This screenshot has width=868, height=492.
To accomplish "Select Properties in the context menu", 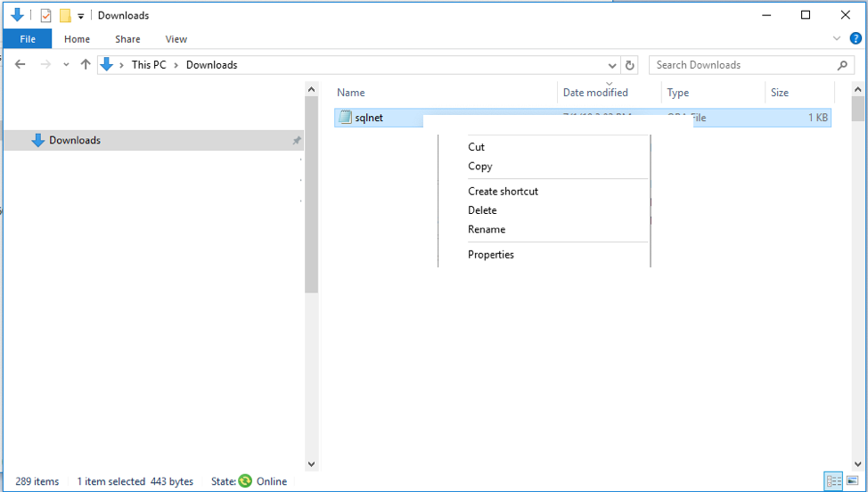I will [491, 254].
